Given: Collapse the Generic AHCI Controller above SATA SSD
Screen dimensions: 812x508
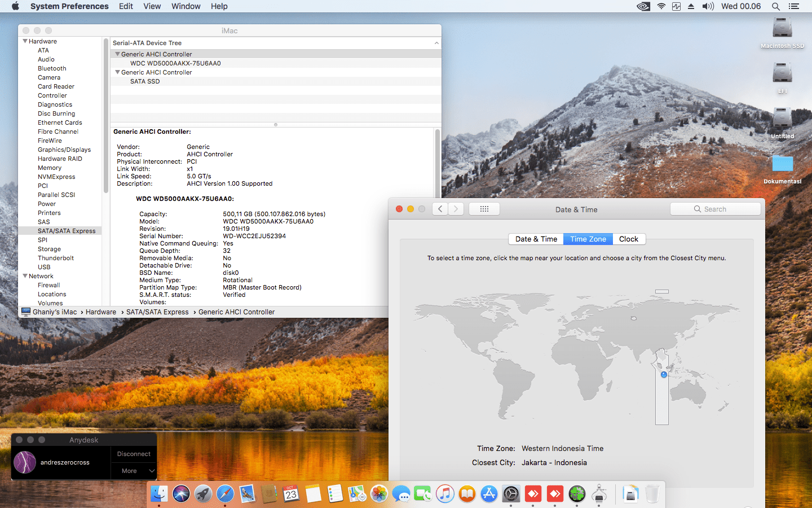Looking at the screenshot, I should point(117,72).
